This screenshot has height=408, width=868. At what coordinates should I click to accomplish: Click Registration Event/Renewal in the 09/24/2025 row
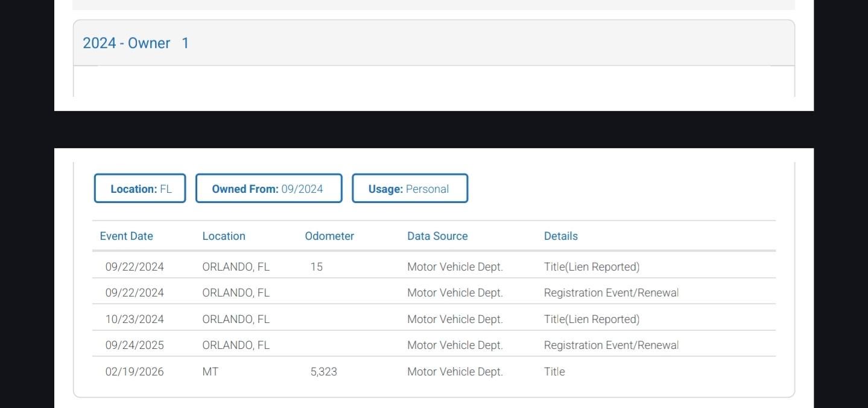click(x=611, y=345)
